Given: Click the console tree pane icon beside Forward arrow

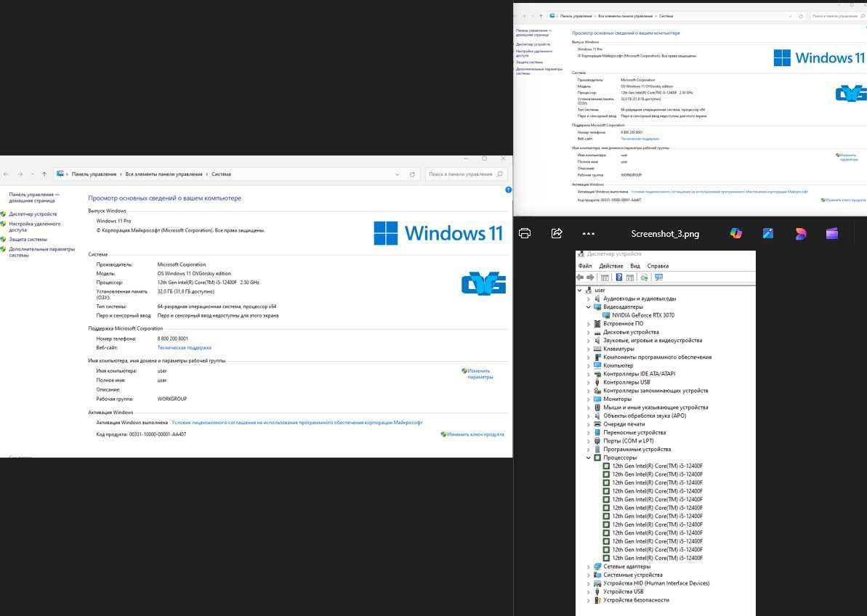Looking at the screenshot, I should (x=605, y=277).
